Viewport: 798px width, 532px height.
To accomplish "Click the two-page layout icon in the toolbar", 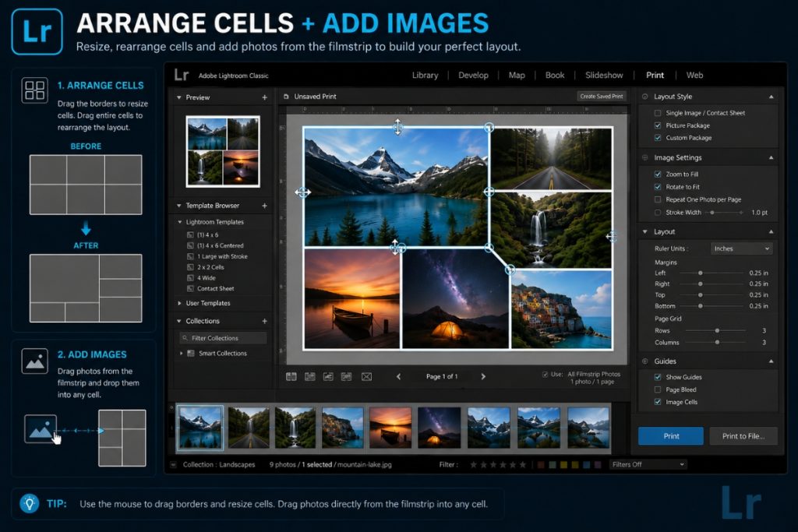I will [291, 376].
